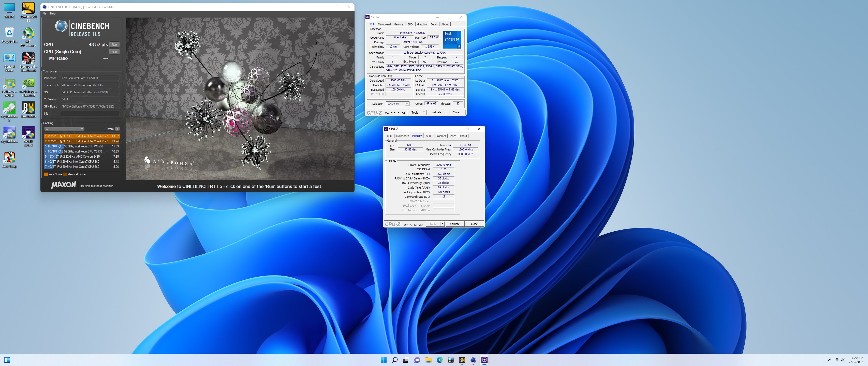Click Close button in CPU-Z Memory window
The height and width of the screenshot is (366, 868).
474,224
